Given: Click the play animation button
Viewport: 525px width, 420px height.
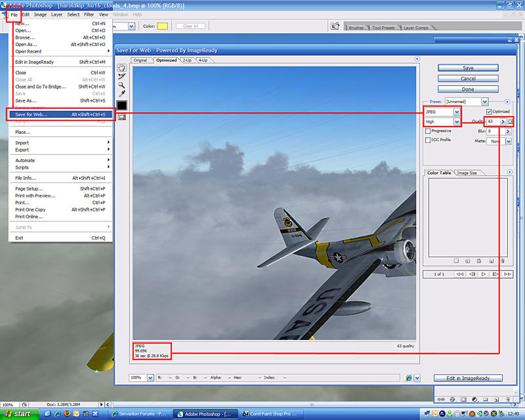Looking at the screenshot, I should 484,274.
